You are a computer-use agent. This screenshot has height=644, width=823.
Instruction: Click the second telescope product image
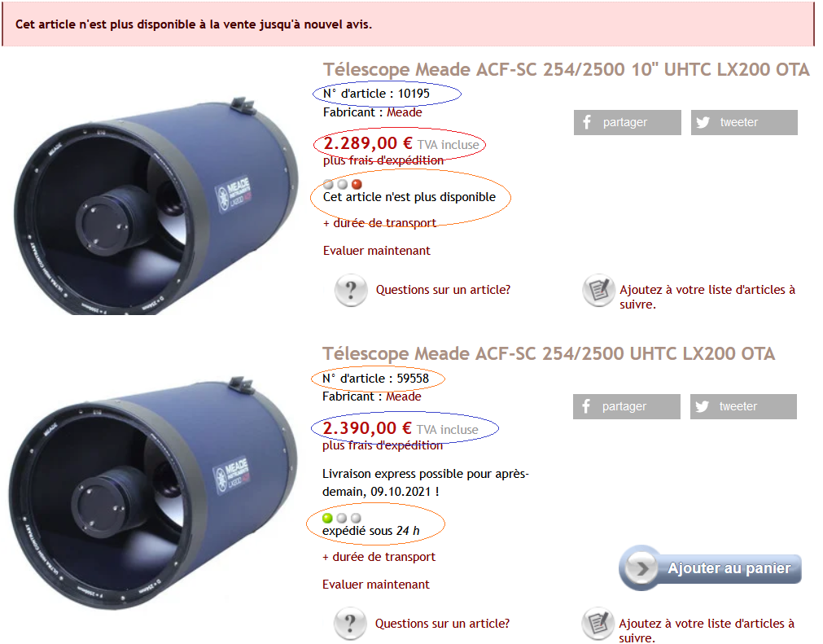(152, 493)
